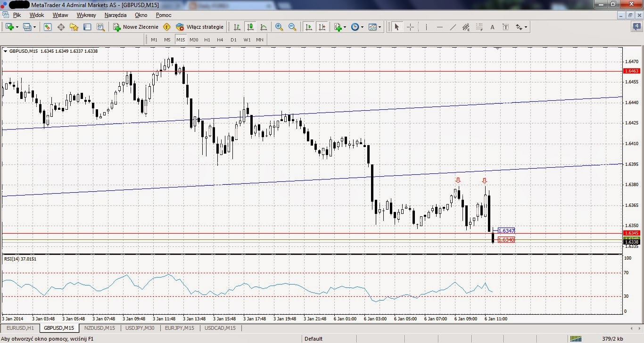Select the Fibonacci retracement tool
This screenshot has width=644, height=343.
(479, 27)
